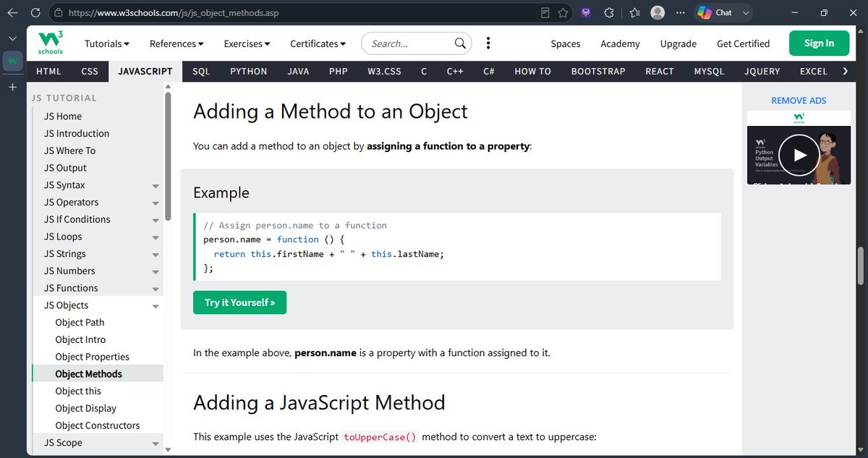Image resolution: width=868 pixels, height=458 pixels.
Task: Open the purple shield extension icon
Action: 584,12
